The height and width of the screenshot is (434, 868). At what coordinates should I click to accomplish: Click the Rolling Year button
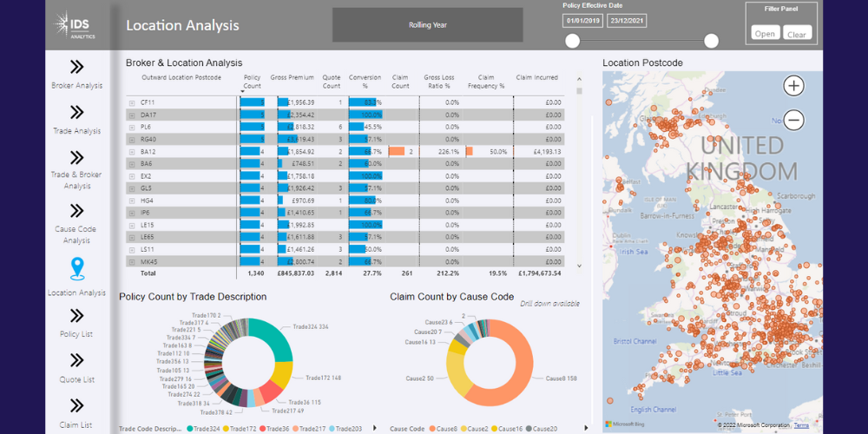click(427, 25)
